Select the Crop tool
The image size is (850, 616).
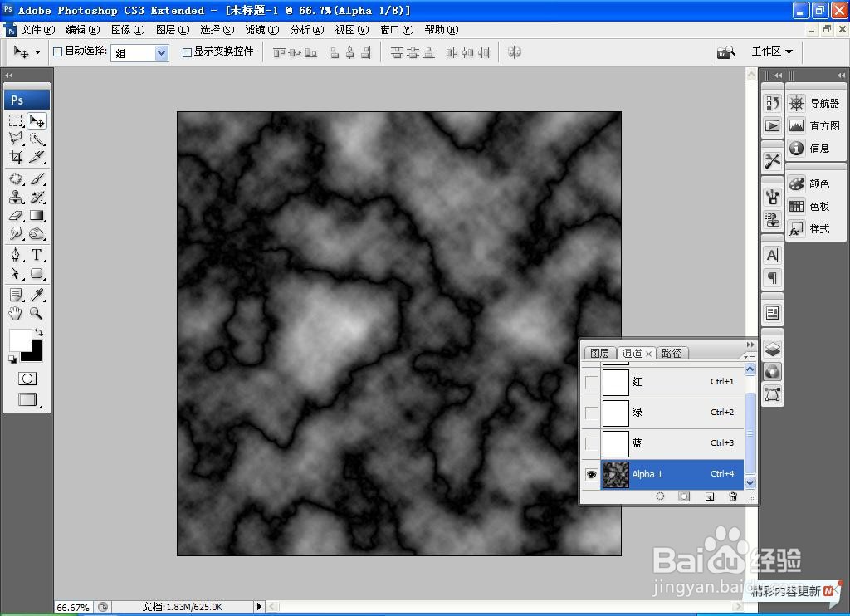[17, 157]
